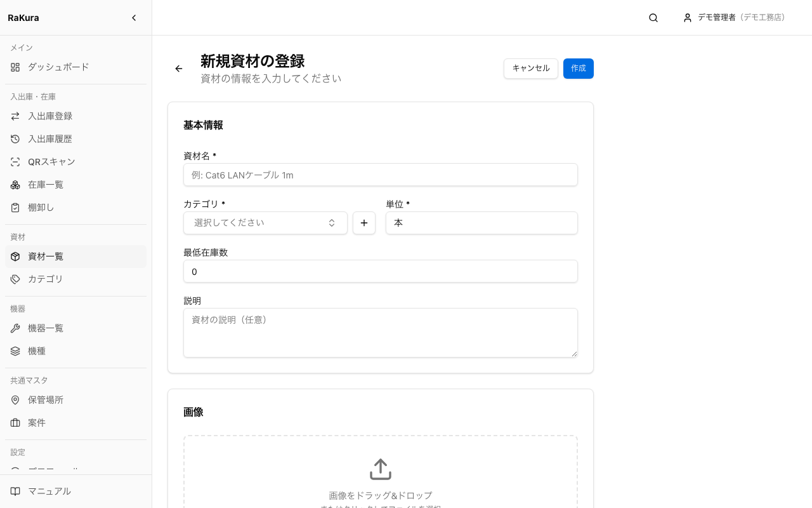Click the dashboard grid icon

pyautogui.click(x=15, y=67)
